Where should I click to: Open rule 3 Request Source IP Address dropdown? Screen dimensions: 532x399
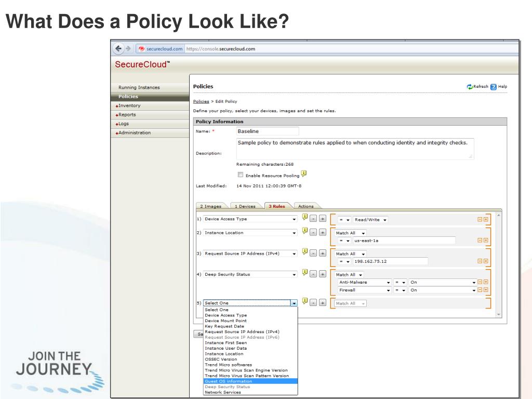[250, 254]
